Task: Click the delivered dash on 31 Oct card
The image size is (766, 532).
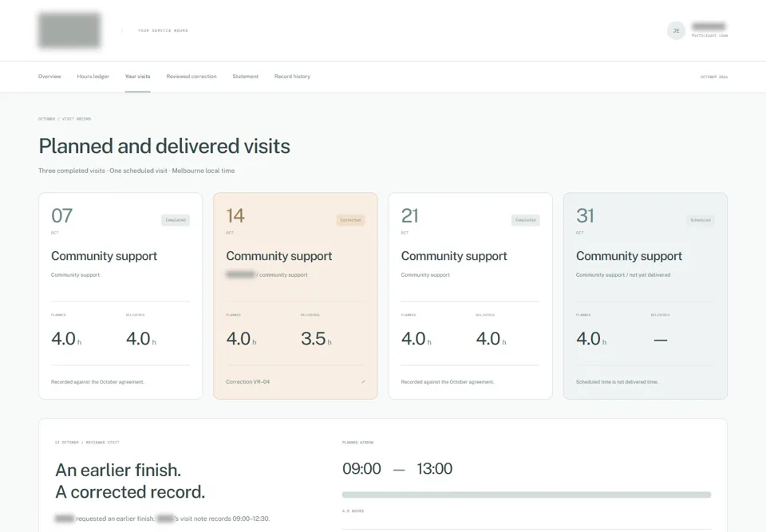Action: [661, 340]
